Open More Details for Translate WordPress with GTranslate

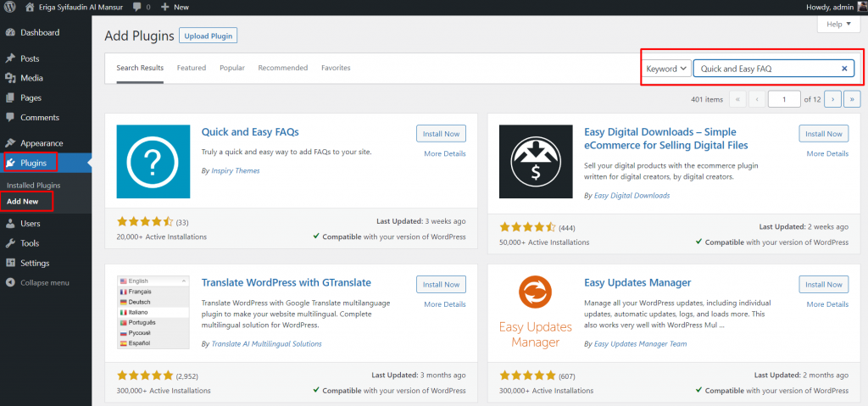(x=445, y=304)
